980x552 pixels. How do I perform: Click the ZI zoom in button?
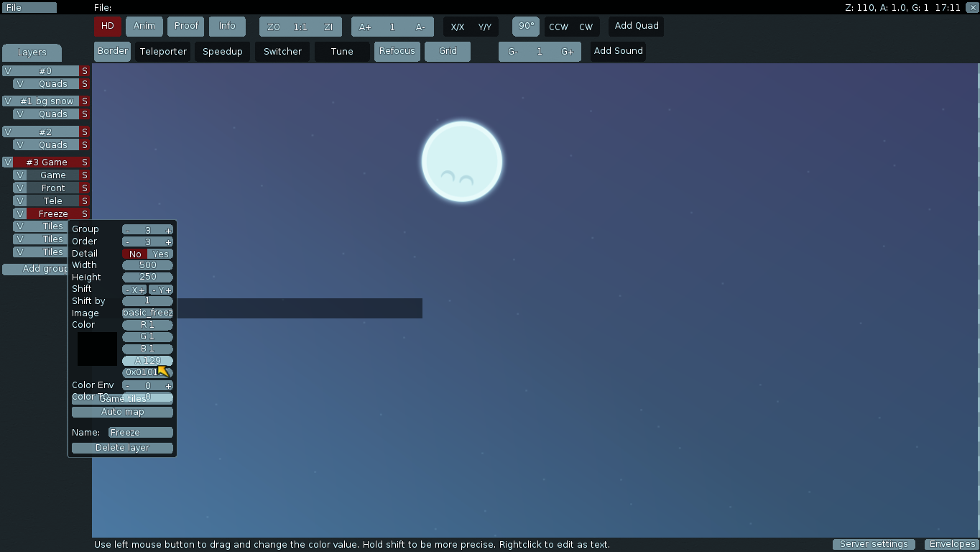328,27
